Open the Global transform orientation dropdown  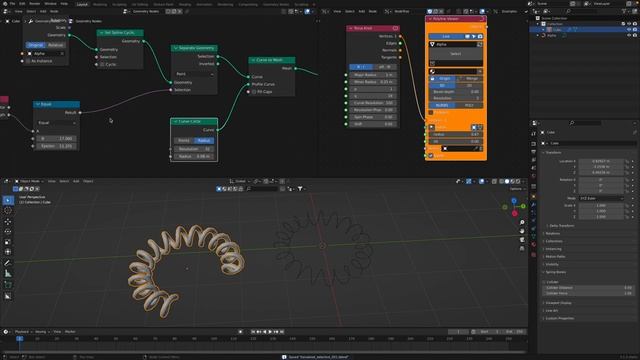240,181
